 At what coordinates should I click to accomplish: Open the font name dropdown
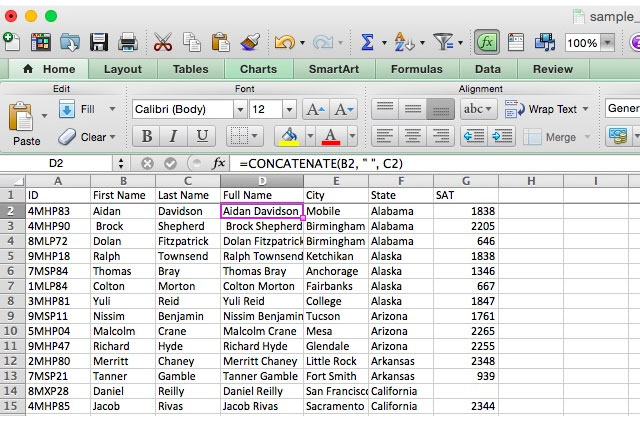240,109
